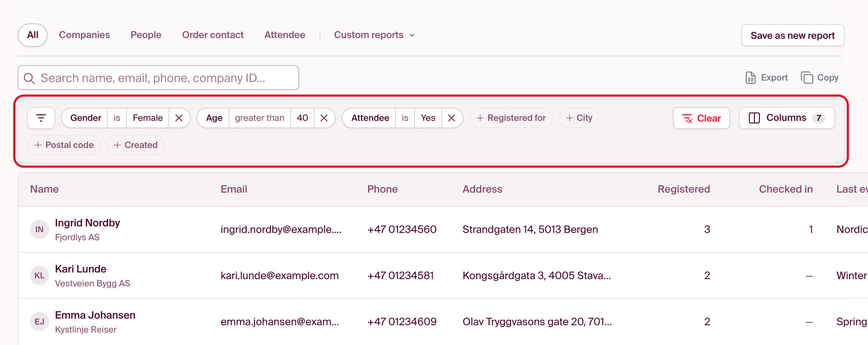Image resolution: width=868 pixels, height=345 pixels.
Task: Click the search magnifier icon
Action: (x=29, y=78)
